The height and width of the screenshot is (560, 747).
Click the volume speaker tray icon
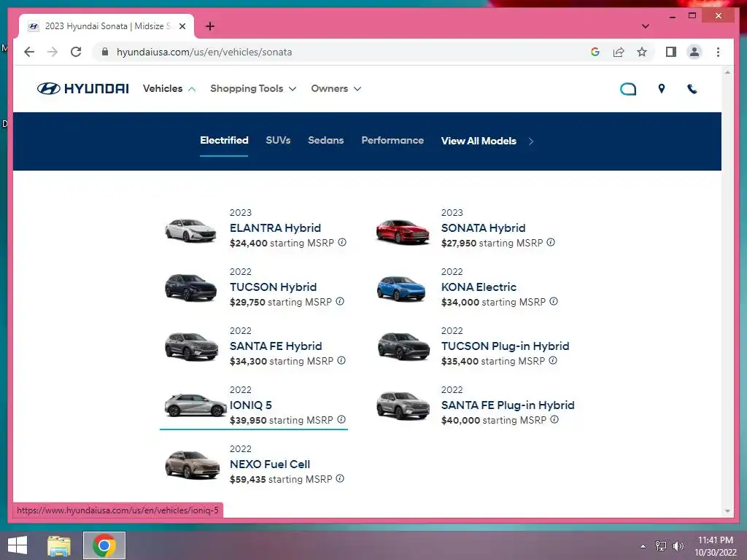(678, 546)
